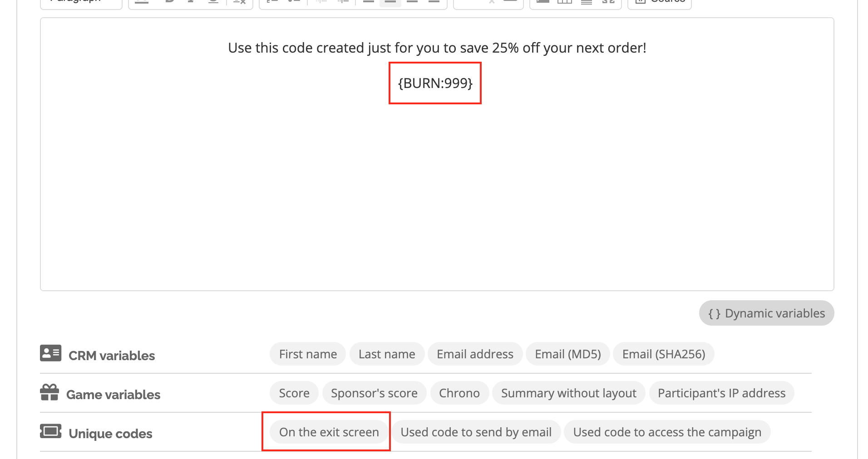Insert the First name variable

pos(308,354)
